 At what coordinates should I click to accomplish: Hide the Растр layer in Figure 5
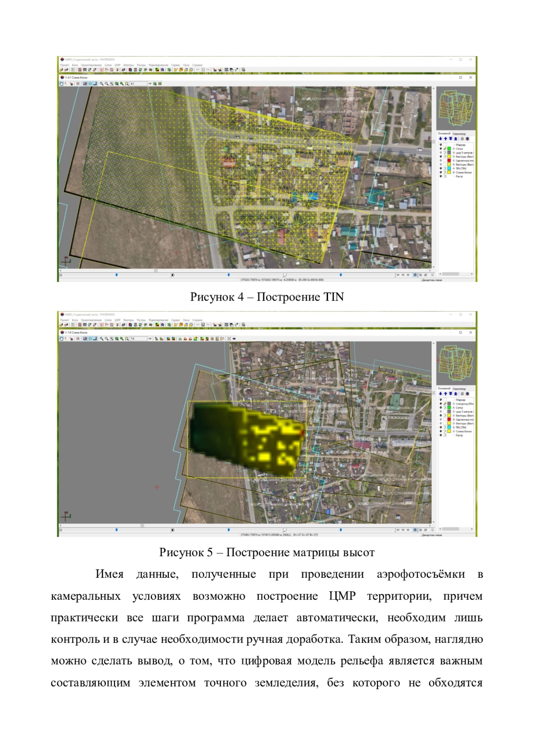[x=441, y=435]
